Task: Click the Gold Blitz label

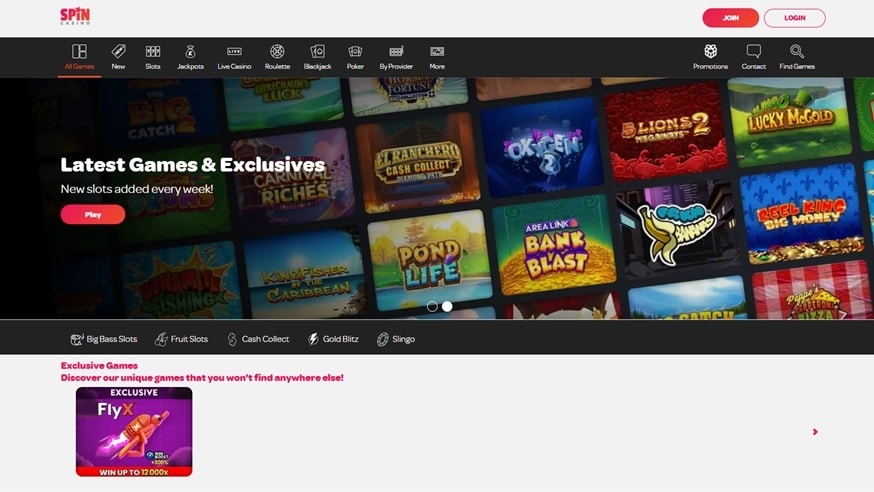Action: click(341, 339)
